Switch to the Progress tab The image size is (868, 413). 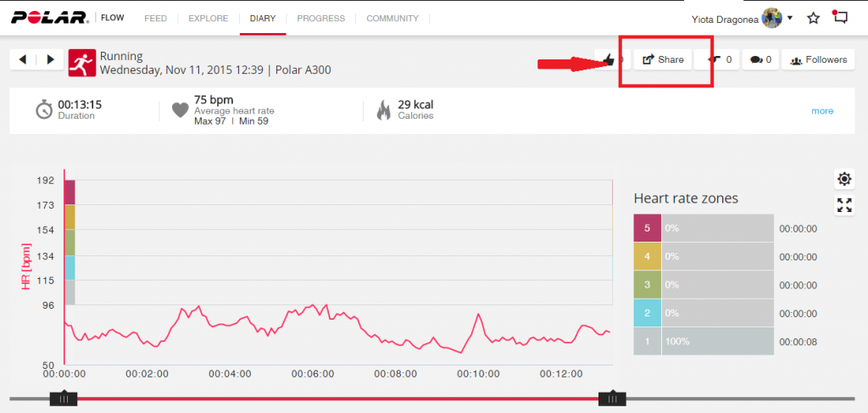tap(320, 18)
